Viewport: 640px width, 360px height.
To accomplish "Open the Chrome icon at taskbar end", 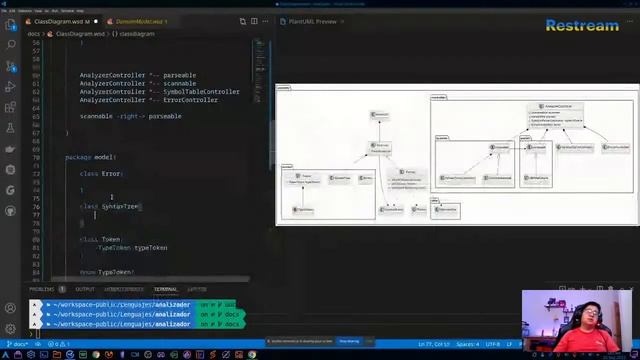I will pyautogui.click(x=252, y=355).
